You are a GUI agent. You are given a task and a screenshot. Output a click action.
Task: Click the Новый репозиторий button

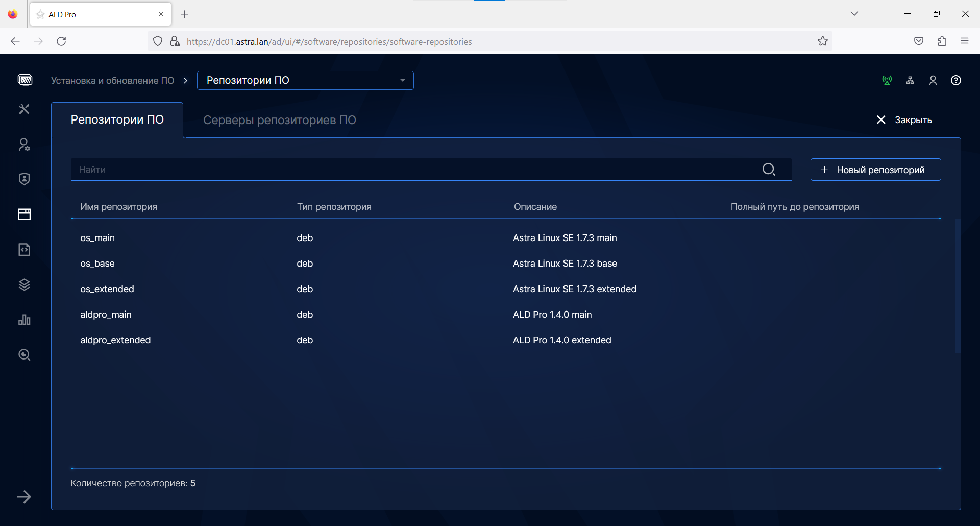point(875,170)
